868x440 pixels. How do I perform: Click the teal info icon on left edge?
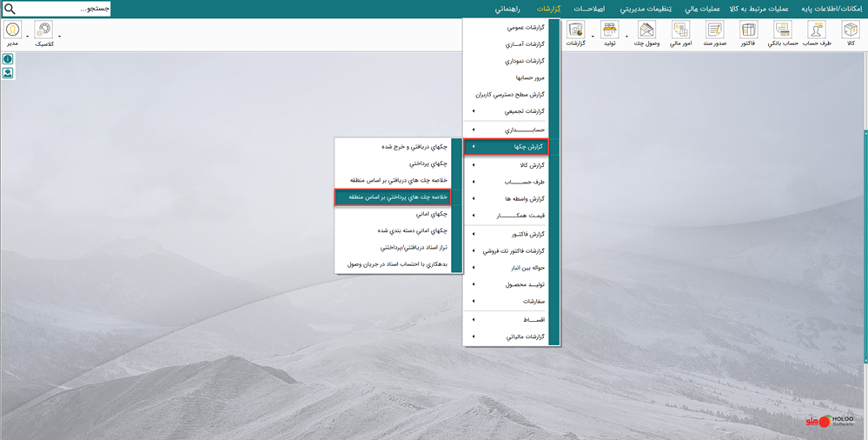pyautogui.click(x=8, y=59)
